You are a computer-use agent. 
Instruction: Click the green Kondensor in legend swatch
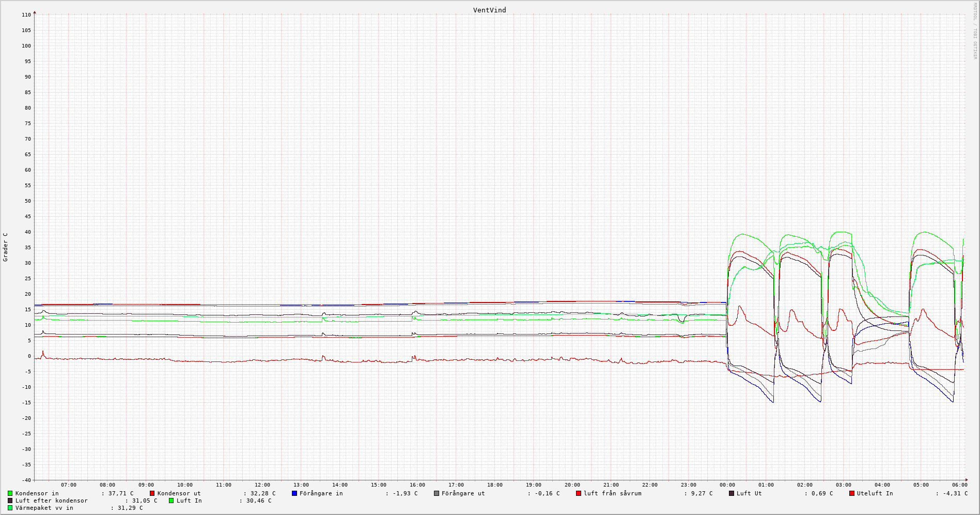point(10,493)
